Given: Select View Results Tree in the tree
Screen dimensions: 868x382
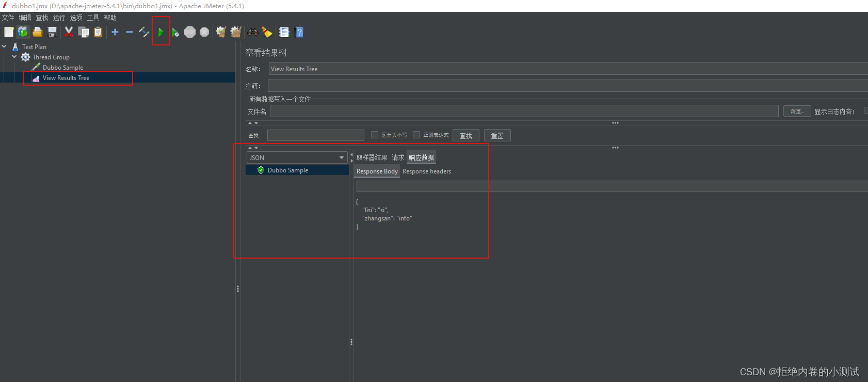Looking at the screenshot, I should [x=66, y=78].
